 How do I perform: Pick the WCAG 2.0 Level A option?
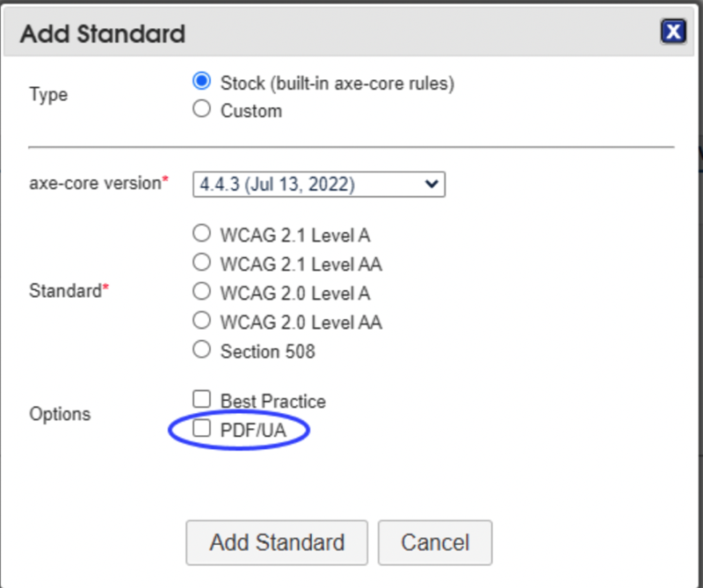(202, 292)
